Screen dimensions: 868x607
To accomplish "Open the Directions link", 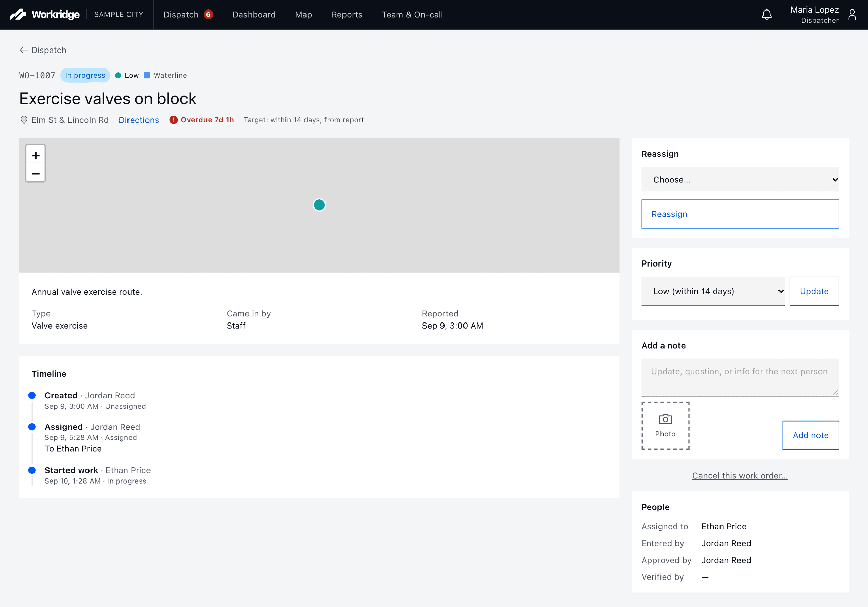I will [x=139, y=120].
